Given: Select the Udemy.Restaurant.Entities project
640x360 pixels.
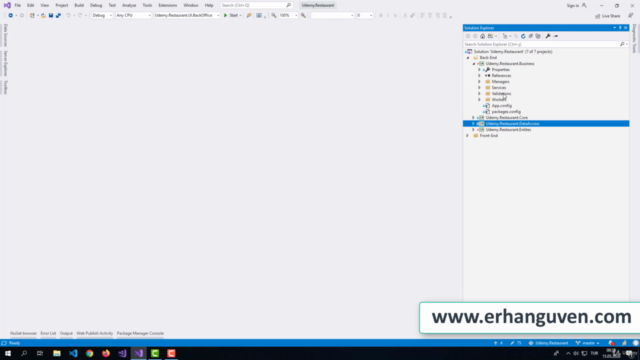Looking at the screenshot, I should 508,129.
